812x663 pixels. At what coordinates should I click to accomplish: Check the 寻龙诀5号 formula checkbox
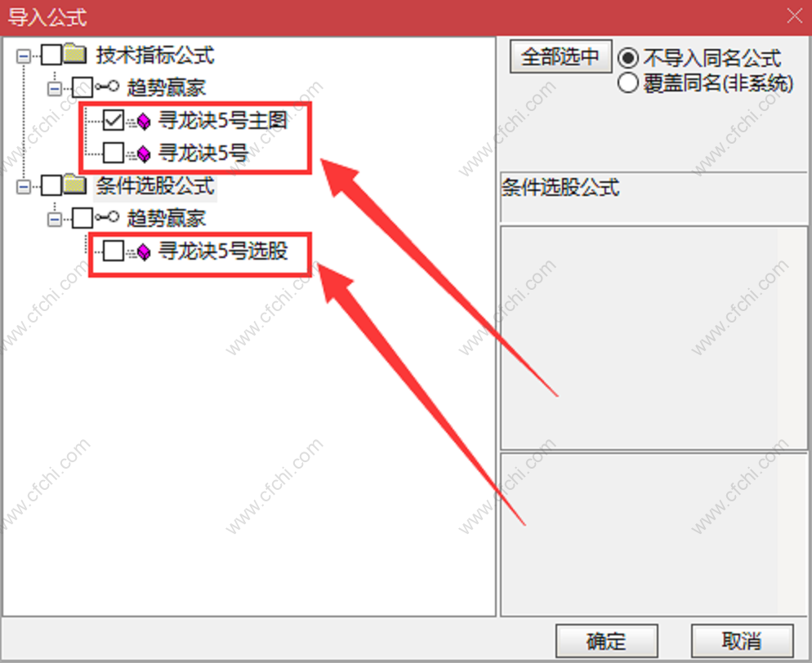tap(114, 153)
